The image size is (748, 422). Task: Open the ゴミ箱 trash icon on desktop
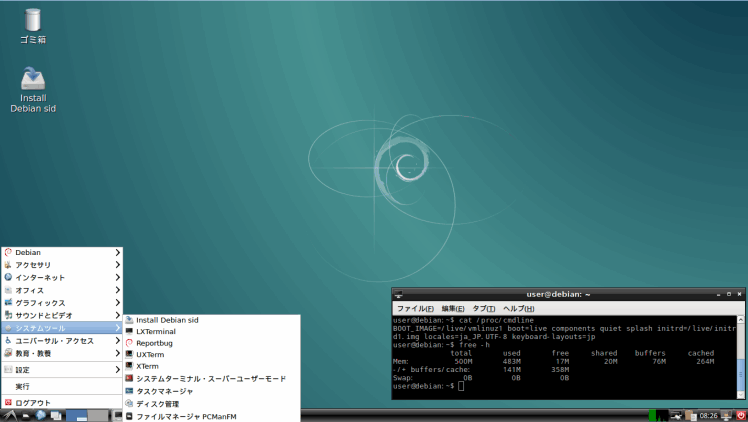point(32,27)
